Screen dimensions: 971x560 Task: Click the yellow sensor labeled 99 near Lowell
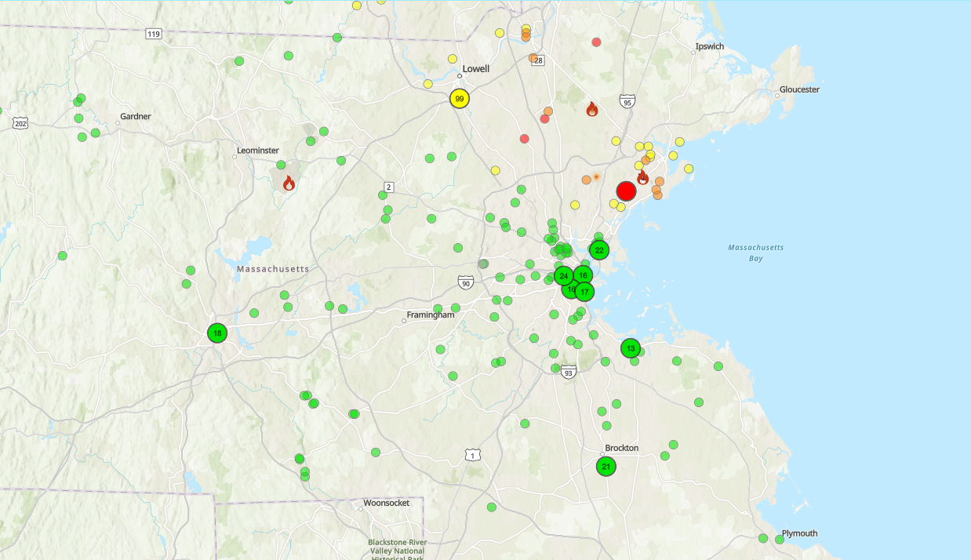(x=459, y=100)
